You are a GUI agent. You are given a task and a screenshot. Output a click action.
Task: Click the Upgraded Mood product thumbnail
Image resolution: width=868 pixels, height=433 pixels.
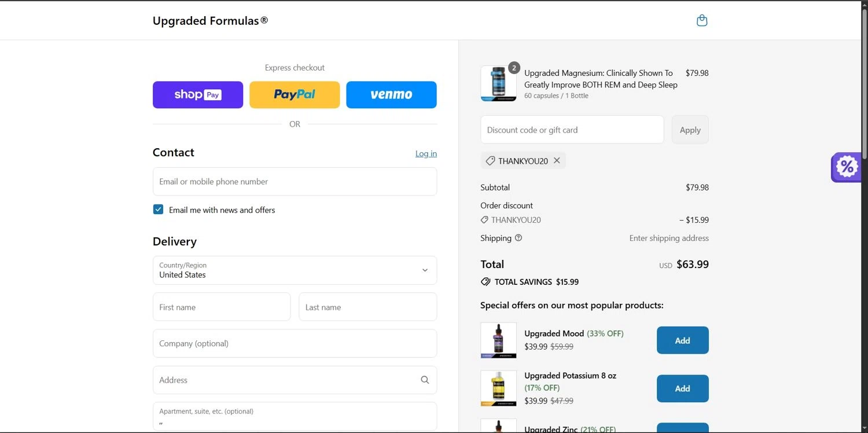click(x=498, y=340)
